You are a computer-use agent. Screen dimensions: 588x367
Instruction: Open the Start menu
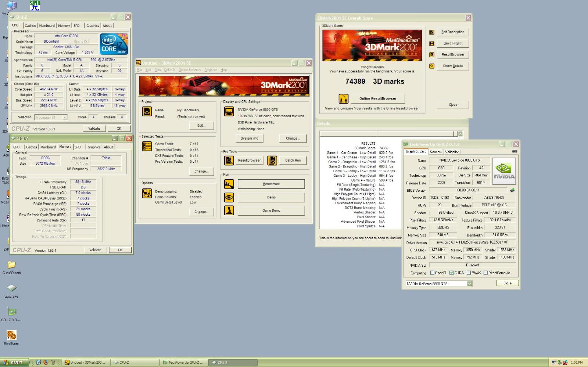click(14, 363)
